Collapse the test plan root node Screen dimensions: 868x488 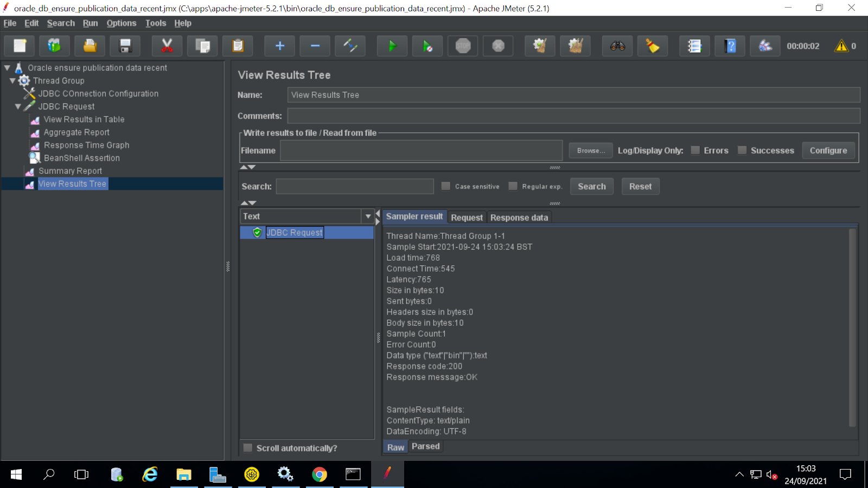[x=8, y=68]
